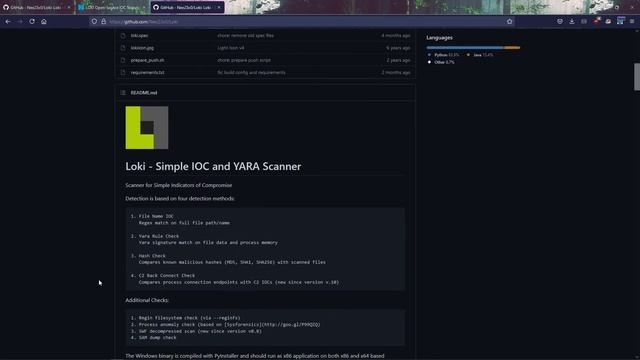Open the downloads arrow icon
The image size is (640, 360).
click(572, 21)
